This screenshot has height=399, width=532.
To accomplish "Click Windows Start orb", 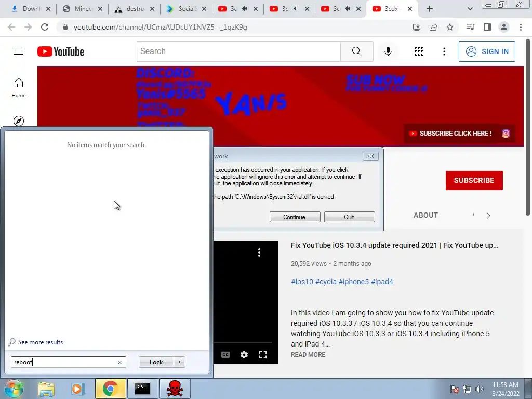I will pos(14,389).
